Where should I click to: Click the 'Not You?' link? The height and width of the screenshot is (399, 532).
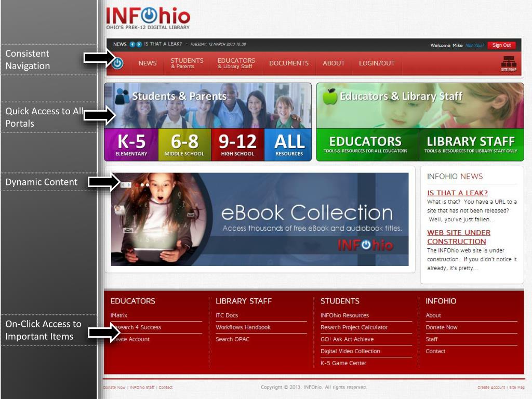pos(474,45)
